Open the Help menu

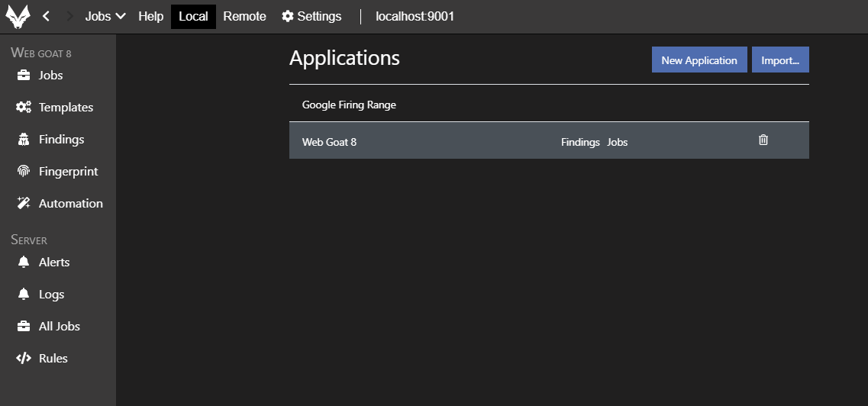150,17
